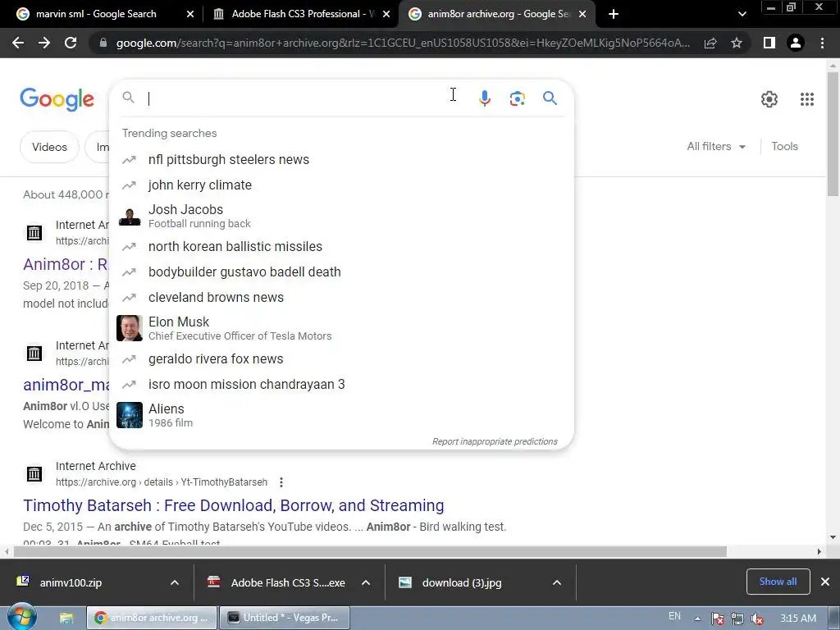Viewport: 840px width, 630px height.
Task: Go forward with the browser forward arrow
Action: tap(44, 43)
